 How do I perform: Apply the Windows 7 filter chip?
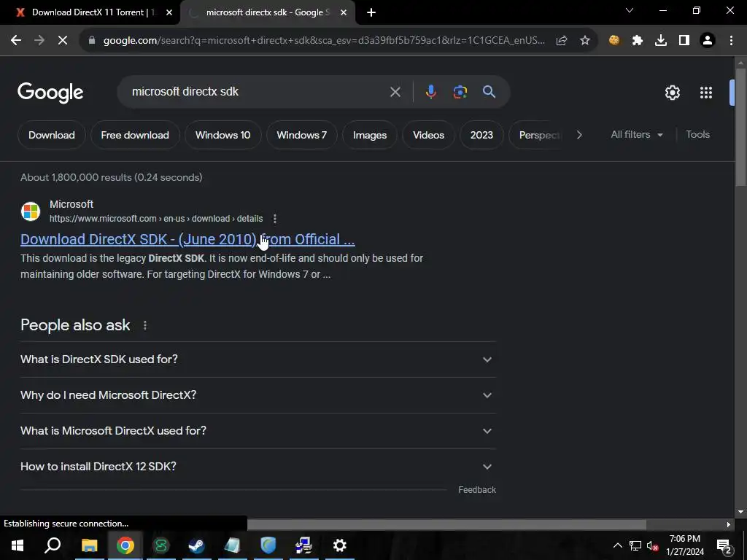(x=301, y=135)
